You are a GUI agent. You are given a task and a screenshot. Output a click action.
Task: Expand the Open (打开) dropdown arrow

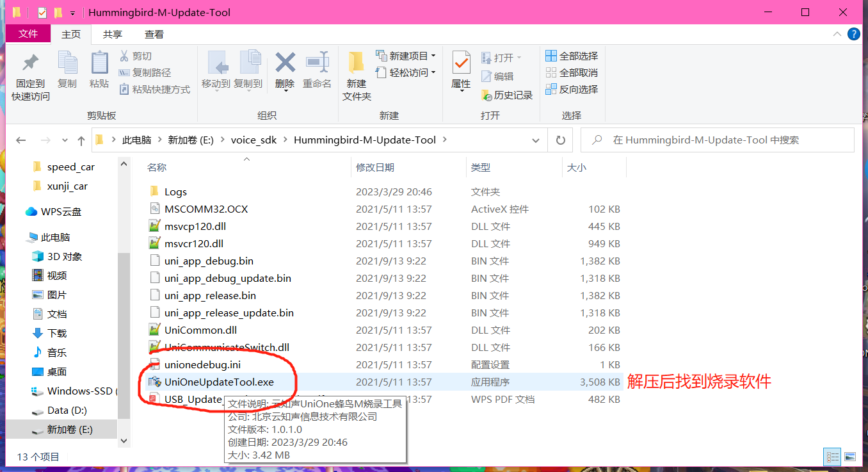(519, 58)
